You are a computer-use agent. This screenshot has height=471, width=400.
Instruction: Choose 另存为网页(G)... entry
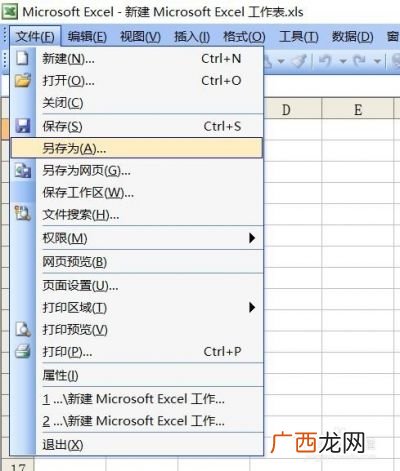tap(137, 170)
